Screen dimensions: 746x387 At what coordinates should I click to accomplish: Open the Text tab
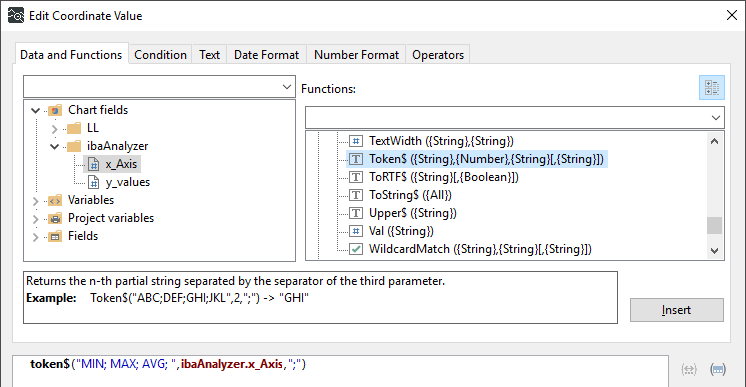209,55
